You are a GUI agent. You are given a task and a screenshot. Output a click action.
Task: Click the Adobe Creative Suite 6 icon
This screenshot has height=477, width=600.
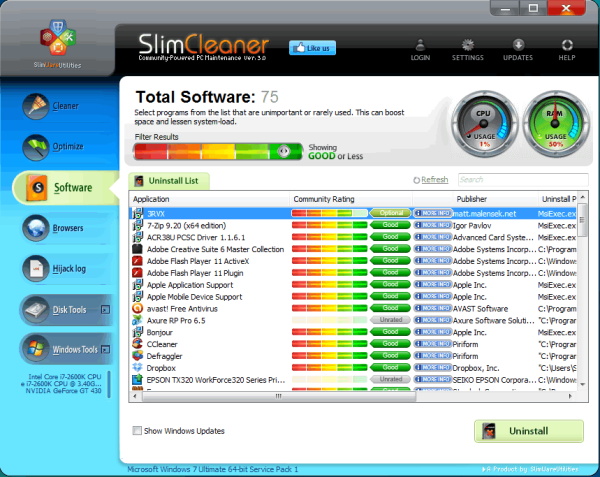[x=137, y=249]
